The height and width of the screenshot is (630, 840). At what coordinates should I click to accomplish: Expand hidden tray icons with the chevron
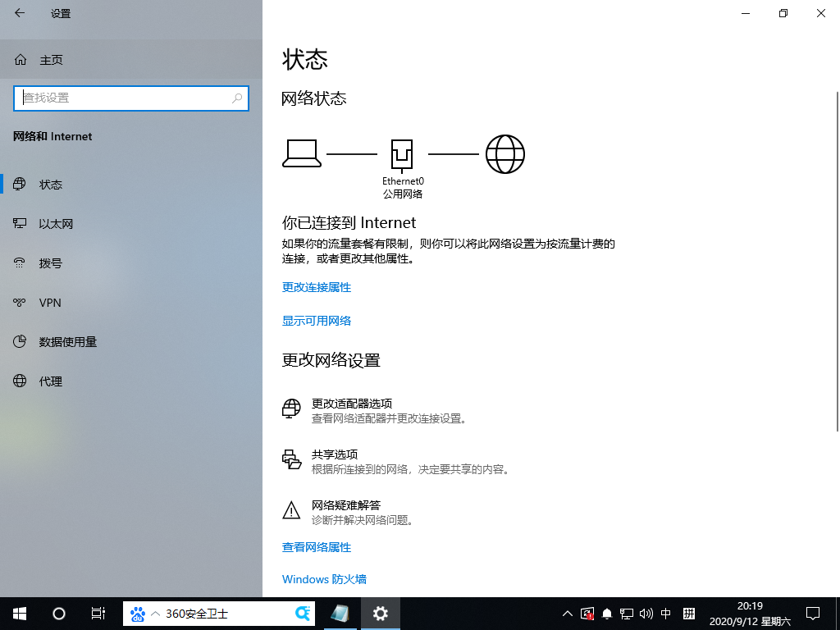click(x=567, y=614)
